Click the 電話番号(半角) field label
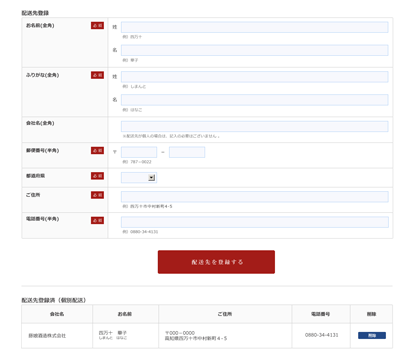 pos(43,219)
